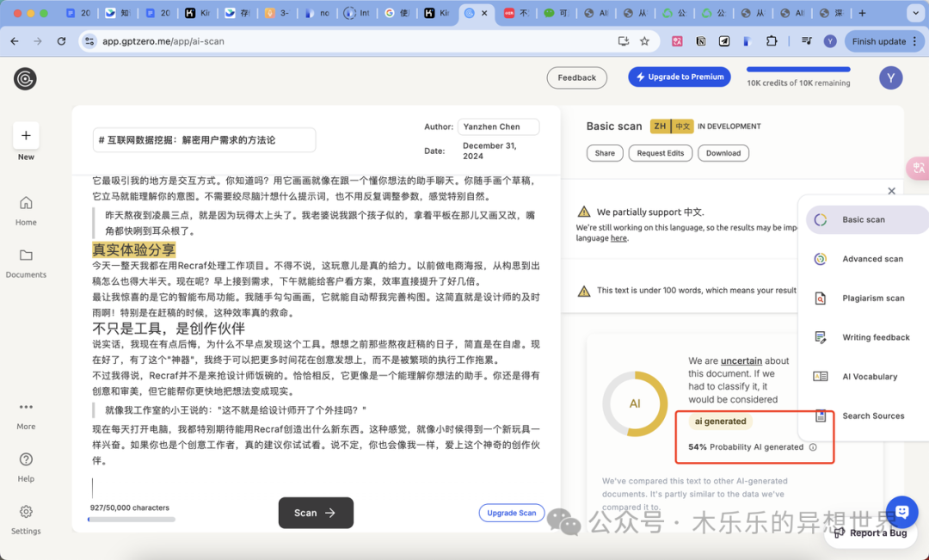The width and height of the screenshot is (929, 560).
Task: Click the GPTZero logo icon
Action: (25, 78)
